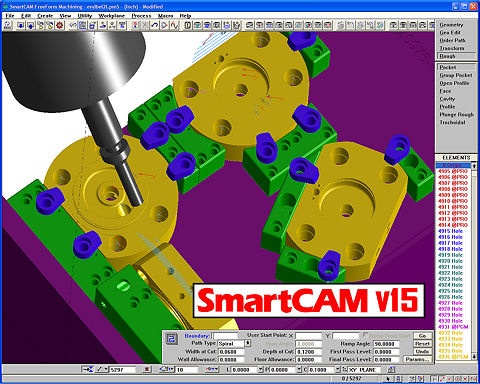Click the First Pass Level field
Screen dimensions: 480x384
click(386, 352)
